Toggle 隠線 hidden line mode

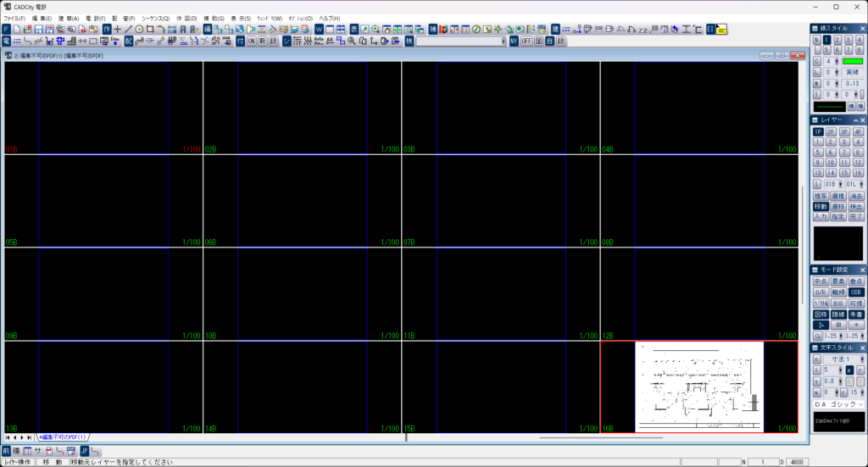[x=838, y=314]
